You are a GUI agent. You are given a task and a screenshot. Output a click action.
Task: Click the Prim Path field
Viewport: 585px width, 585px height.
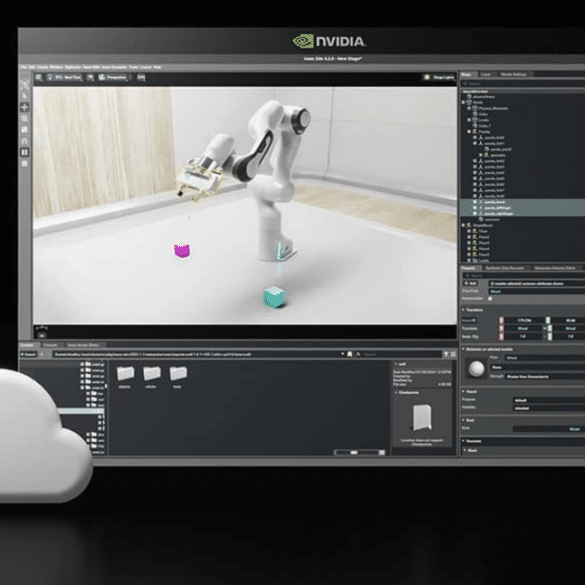coord(537,291)
